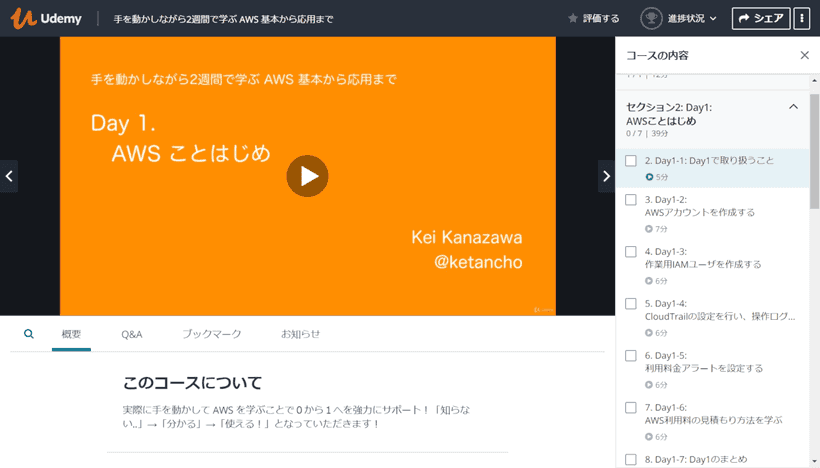Click the trophy progress icon
Image resolution: width=820 pixels, height=468 pixels.
coord(651,18)
